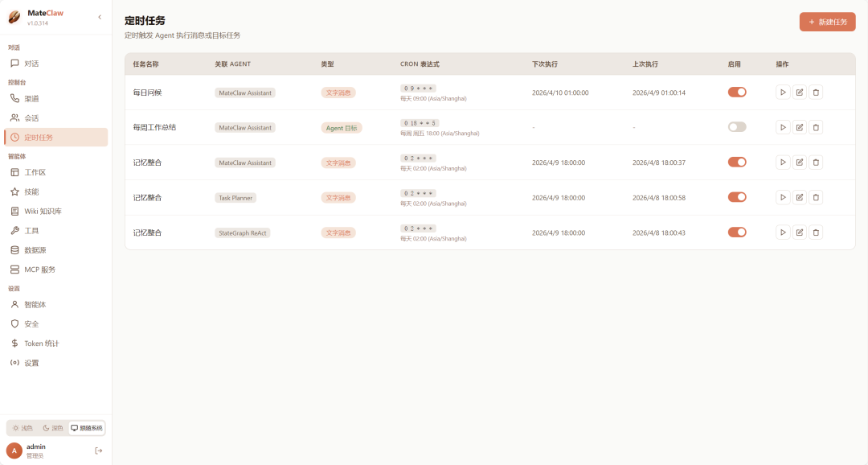This screenshot has height=465, width=868.
Task: Switch theme to 深色 mode
Action: click(x=52, y=428)
